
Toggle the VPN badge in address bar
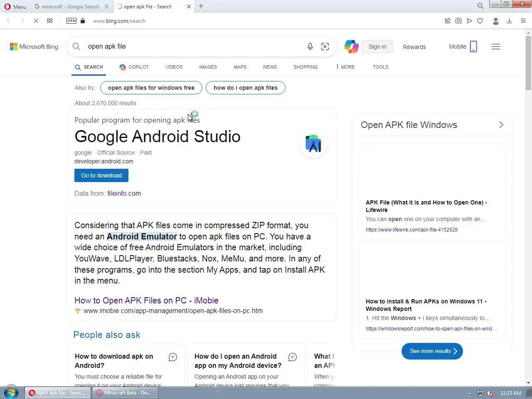pos(71,21)
